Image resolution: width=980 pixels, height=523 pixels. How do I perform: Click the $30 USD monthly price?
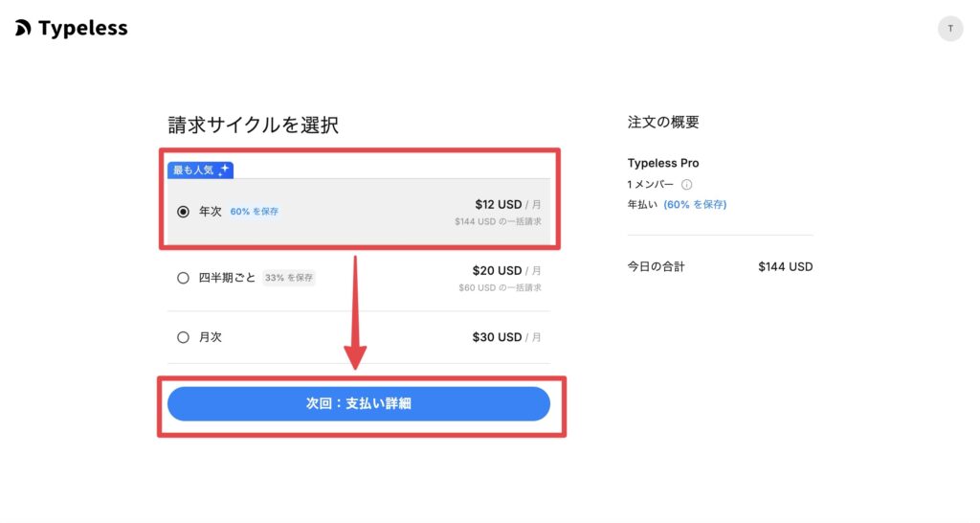tap(497, 337)
